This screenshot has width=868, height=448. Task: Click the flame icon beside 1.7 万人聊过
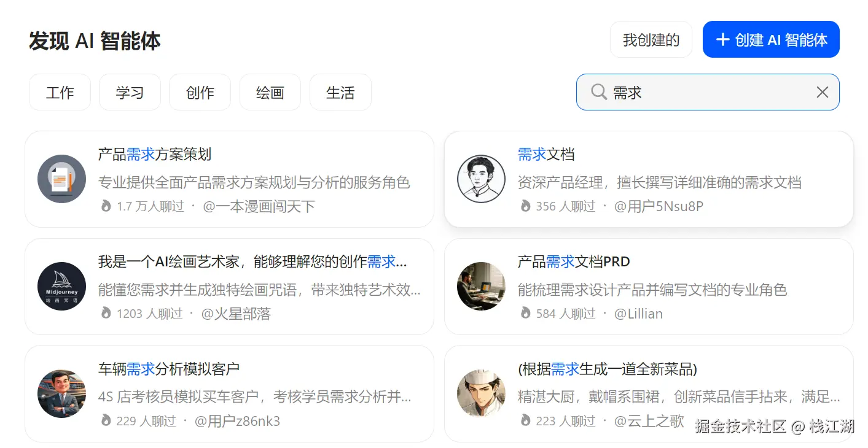[106, 206]
